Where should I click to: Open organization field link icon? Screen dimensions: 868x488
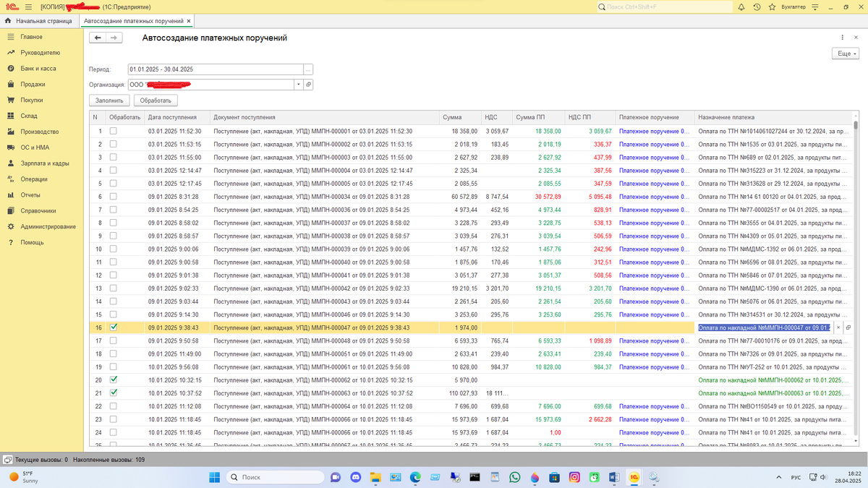point(309,85)
